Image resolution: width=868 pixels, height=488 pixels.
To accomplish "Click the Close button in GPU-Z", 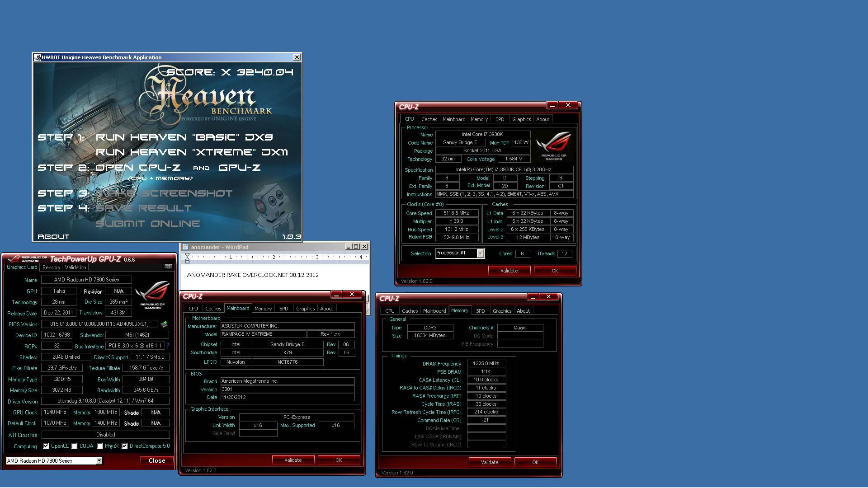I will [x=157, y=461].
